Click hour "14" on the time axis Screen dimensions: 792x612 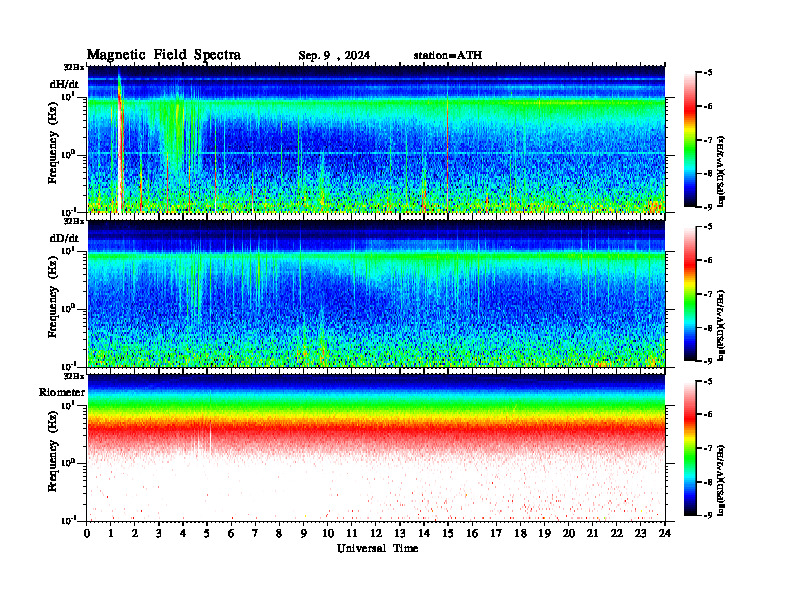424,534
